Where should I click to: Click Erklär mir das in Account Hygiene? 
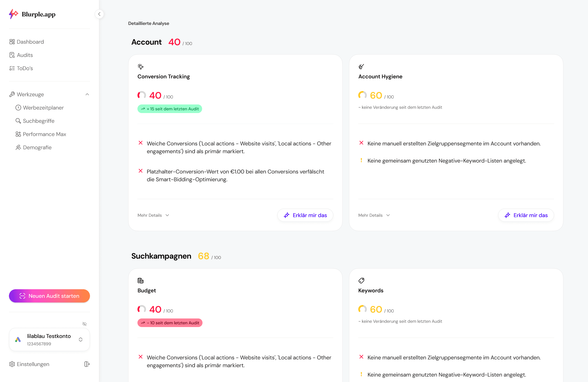(x=526, y=215)
